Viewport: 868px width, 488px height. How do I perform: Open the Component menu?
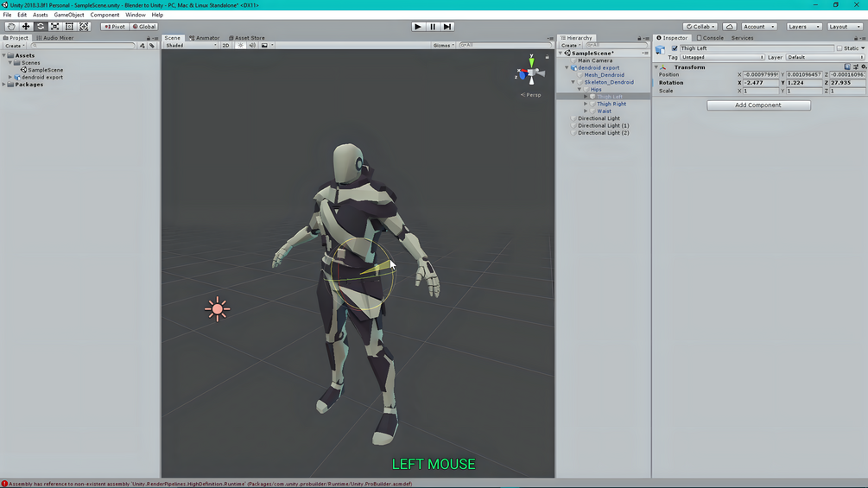(105, 15)
